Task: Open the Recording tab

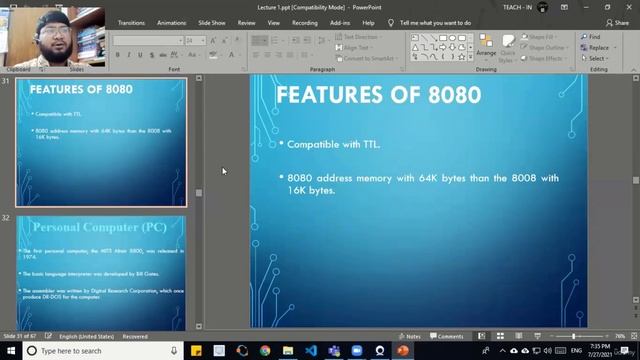Action: pos(304,23)
